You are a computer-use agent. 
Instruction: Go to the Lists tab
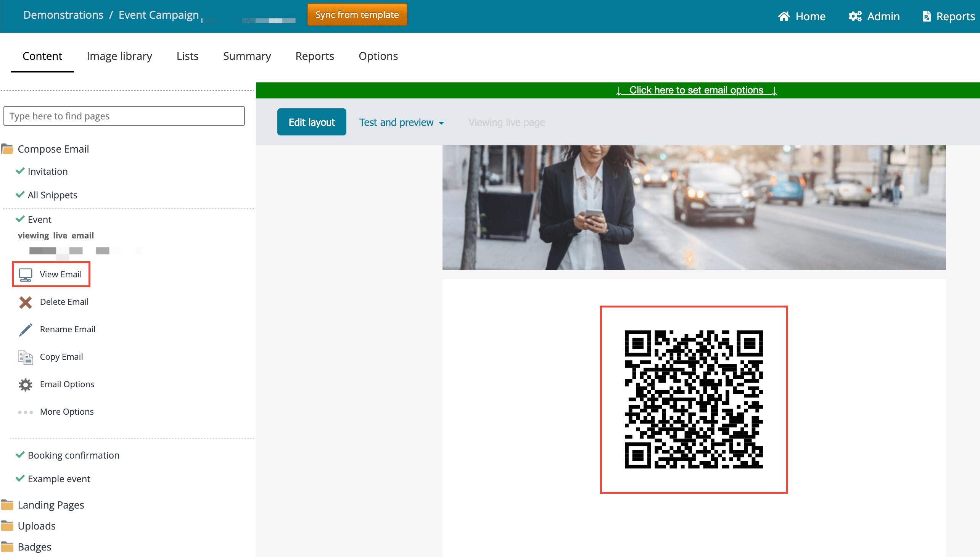coord(187,56)
